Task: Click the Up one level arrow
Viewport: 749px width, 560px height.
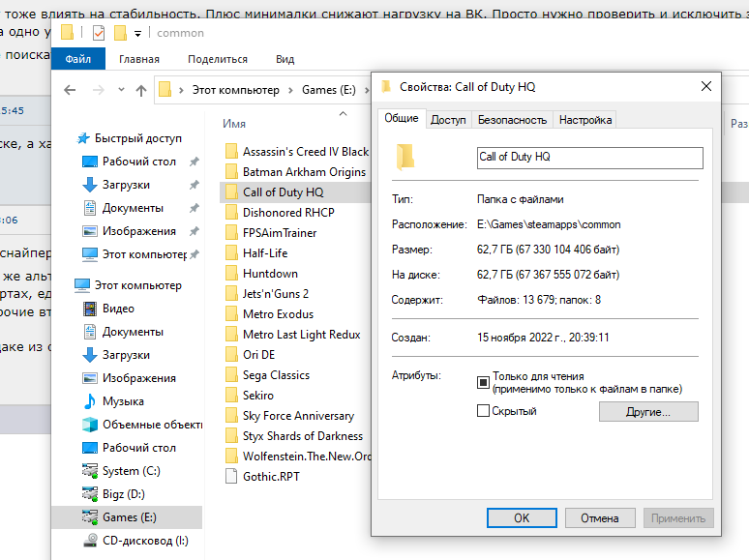Action: (141, 90)
